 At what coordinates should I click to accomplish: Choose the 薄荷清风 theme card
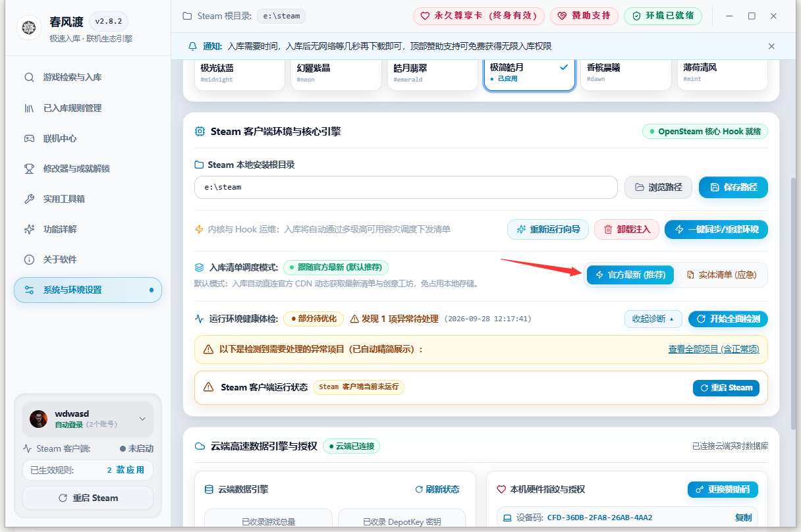[x=723, y=74]
